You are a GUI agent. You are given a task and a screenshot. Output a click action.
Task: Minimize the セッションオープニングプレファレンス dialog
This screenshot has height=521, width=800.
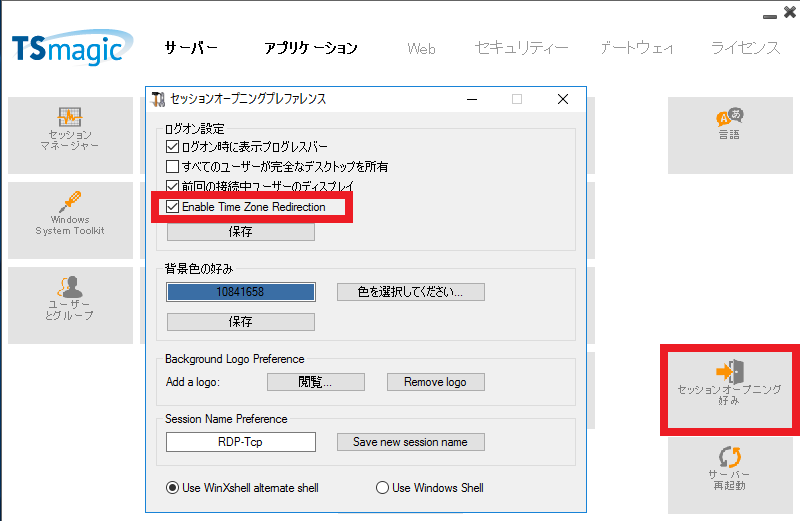click(x=472, y=99)
